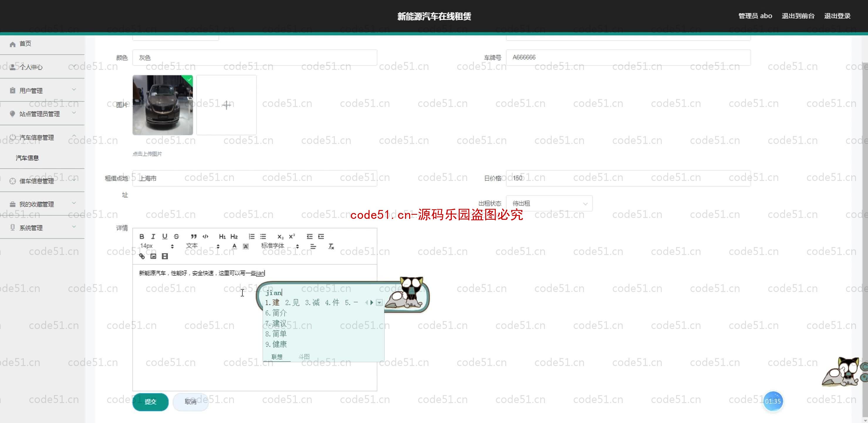Image resolution: width=868 pixels, height=423 pixels.
Task: Select the Block Quote icon
Action: tap(193, 236)
